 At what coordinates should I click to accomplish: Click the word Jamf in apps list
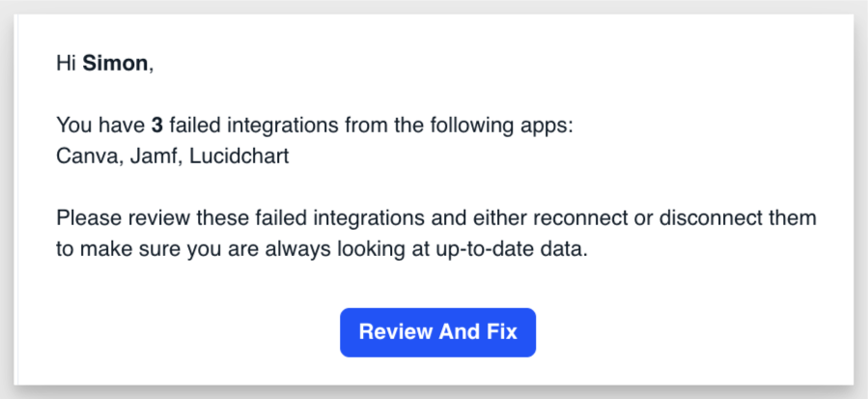[154, 157]
